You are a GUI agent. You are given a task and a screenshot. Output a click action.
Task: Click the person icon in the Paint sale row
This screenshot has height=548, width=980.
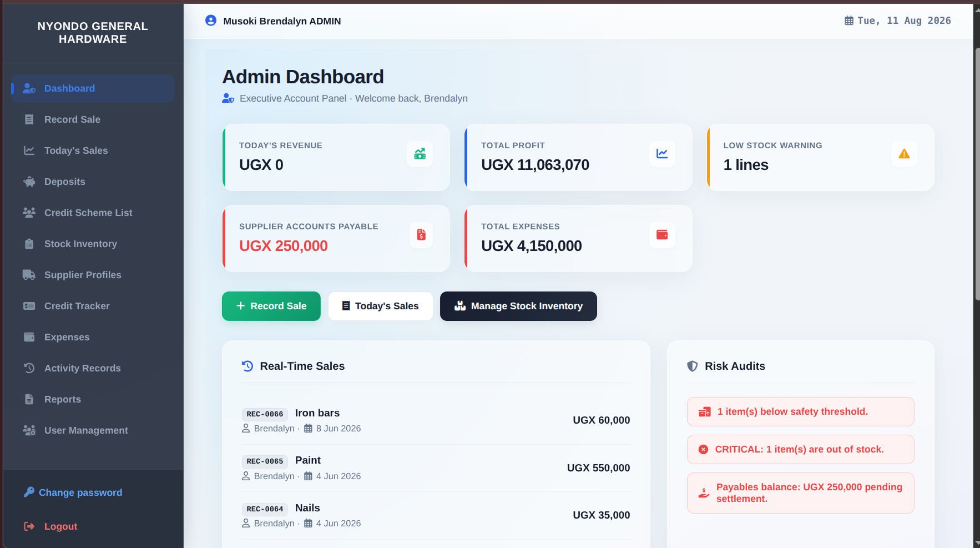(x=246, y=476)
